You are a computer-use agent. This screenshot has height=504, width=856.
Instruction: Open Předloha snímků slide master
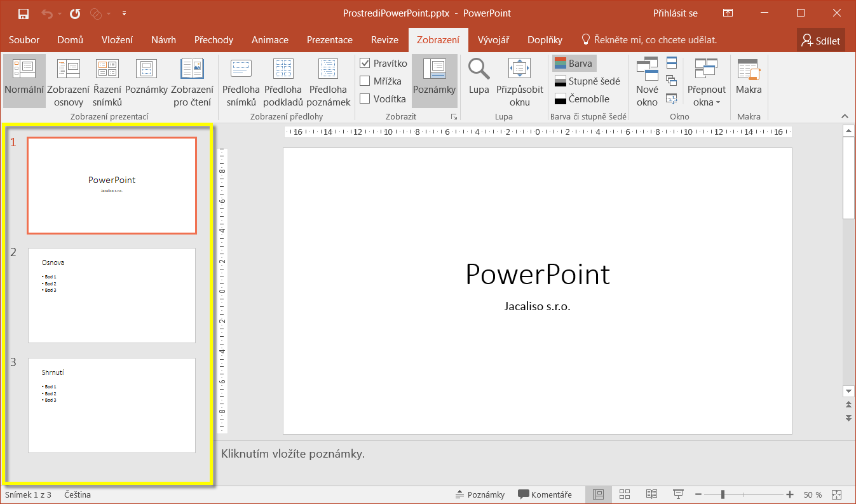pos(241,81)
